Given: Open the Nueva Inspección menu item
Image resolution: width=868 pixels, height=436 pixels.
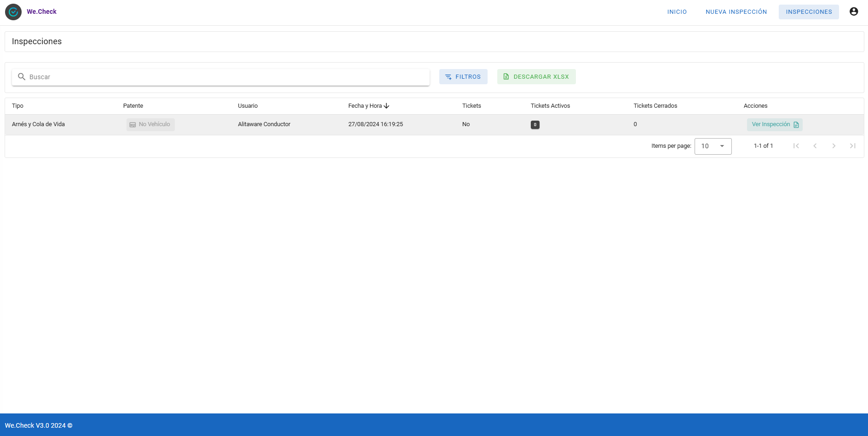Looking at the screenshot, I should 736,12.
